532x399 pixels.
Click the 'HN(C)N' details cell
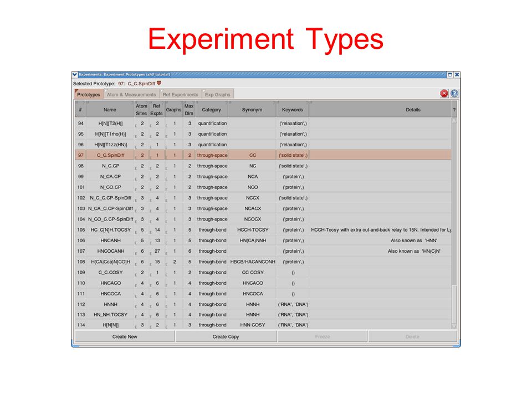(x=380, y=251)
